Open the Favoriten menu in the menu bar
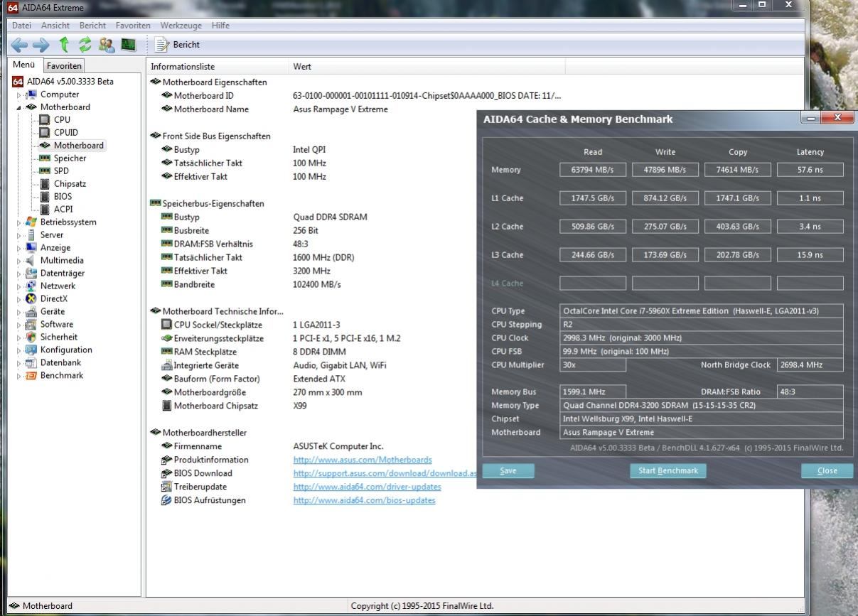This screenshot has width=858, height=616. point(133,25)
